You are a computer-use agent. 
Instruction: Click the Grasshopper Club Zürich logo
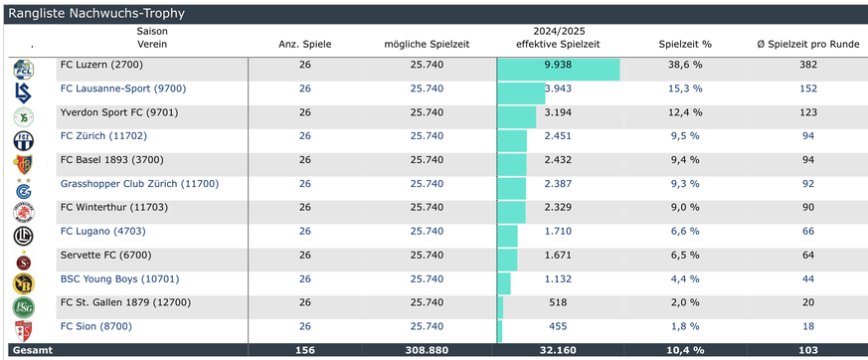pyautogui.click(x=23, y=188)
